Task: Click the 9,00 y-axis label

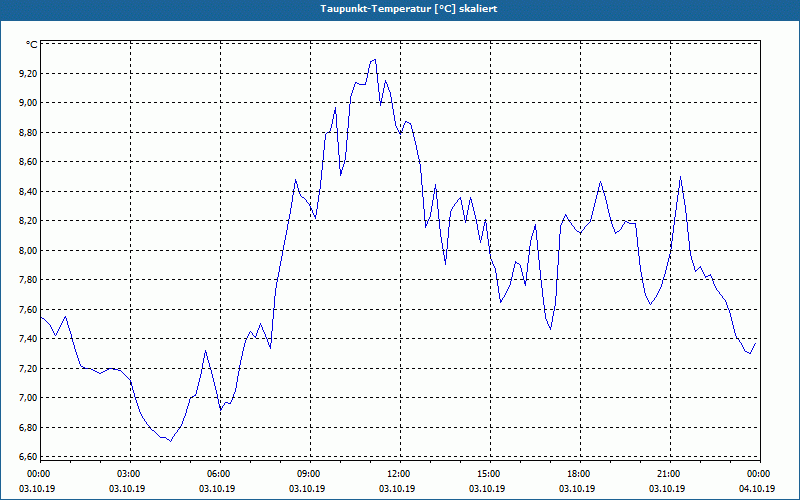Action: [x=29, y=103]
